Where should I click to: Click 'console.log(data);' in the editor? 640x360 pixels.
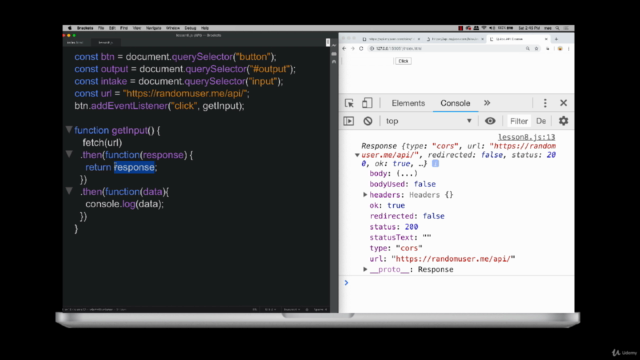click(x=124, y=204)
